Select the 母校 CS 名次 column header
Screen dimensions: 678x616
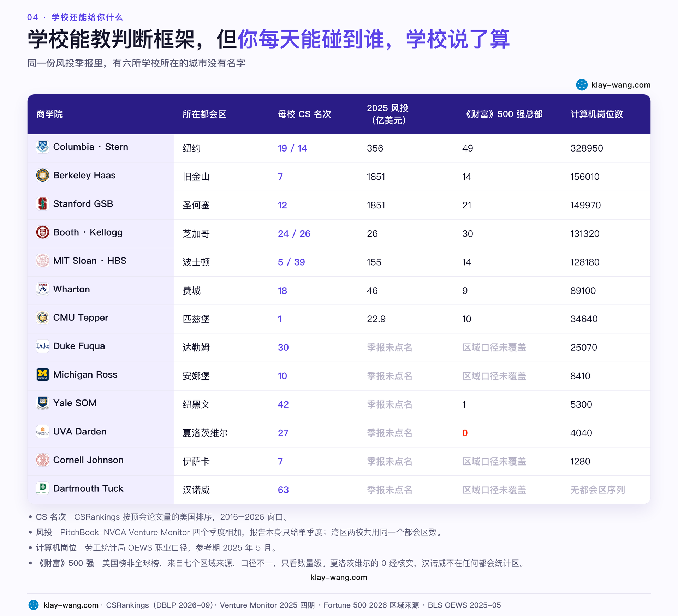(x=304, y=114)
